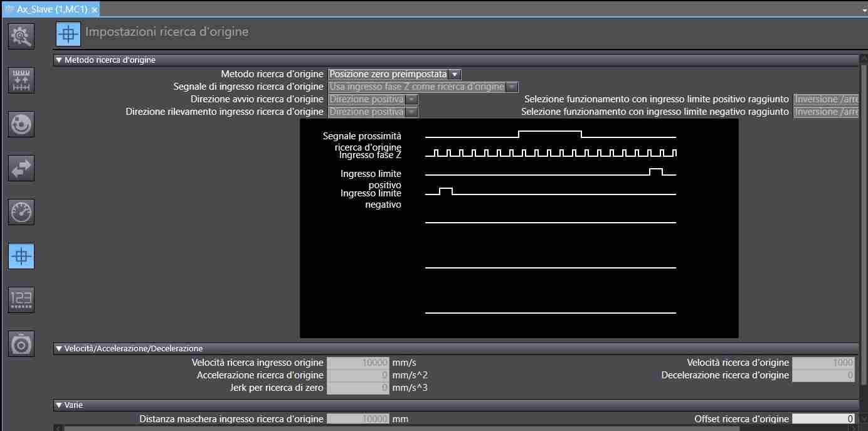The width and height of the screenshot is (868, 431).
Task: Click the mm/s^3 unit label
Action: pyautogui.click(x=410, y=388)
